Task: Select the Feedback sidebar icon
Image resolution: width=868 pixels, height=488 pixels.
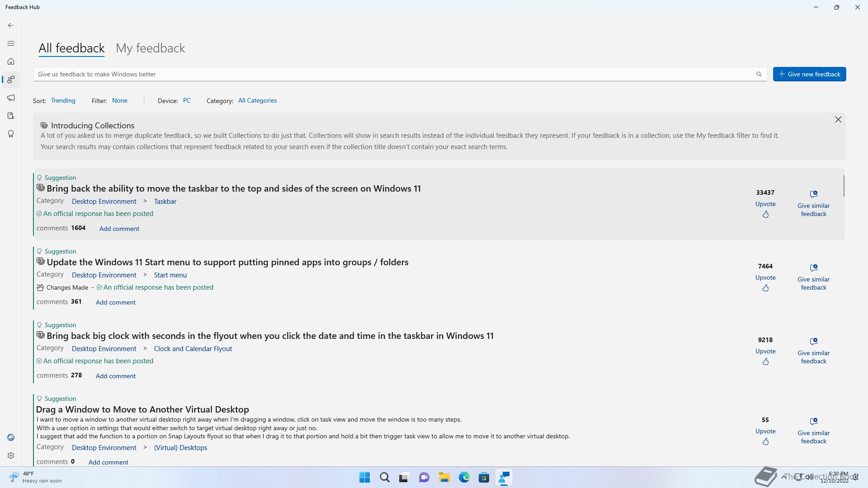Action: point(11,80)
